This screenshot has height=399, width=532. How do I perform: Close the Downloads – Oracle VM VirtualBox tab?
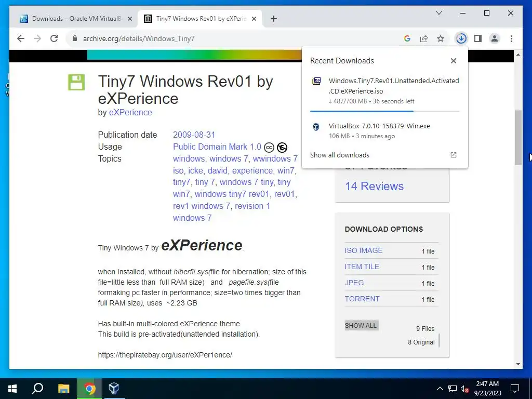[129, 19]
